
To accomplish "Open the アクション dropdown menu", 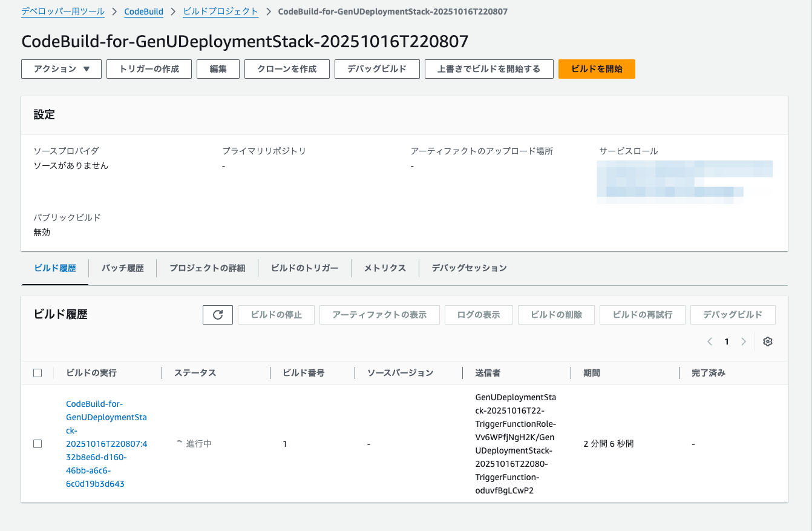I will (x=62, y=69).
